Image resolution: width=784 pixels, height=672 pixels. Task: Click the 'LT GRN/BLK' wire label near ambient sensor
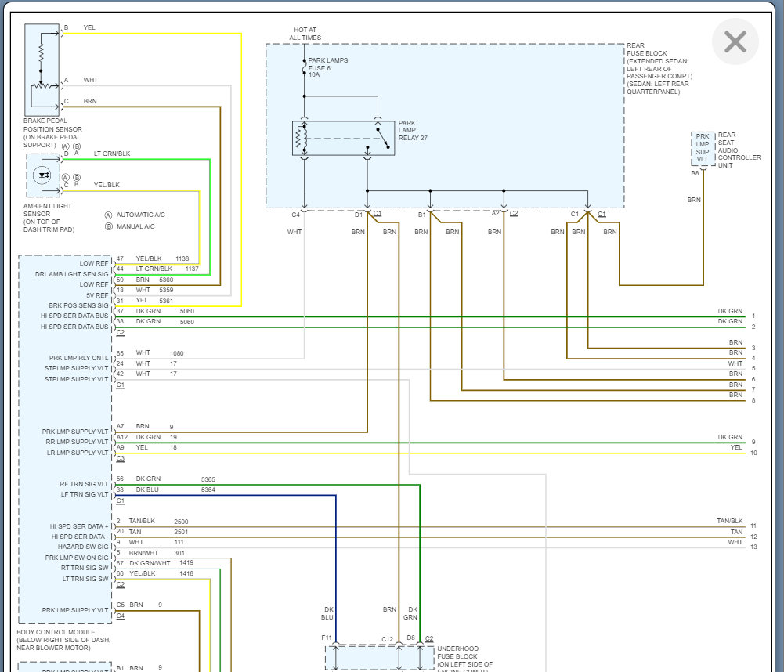point(112,154)
